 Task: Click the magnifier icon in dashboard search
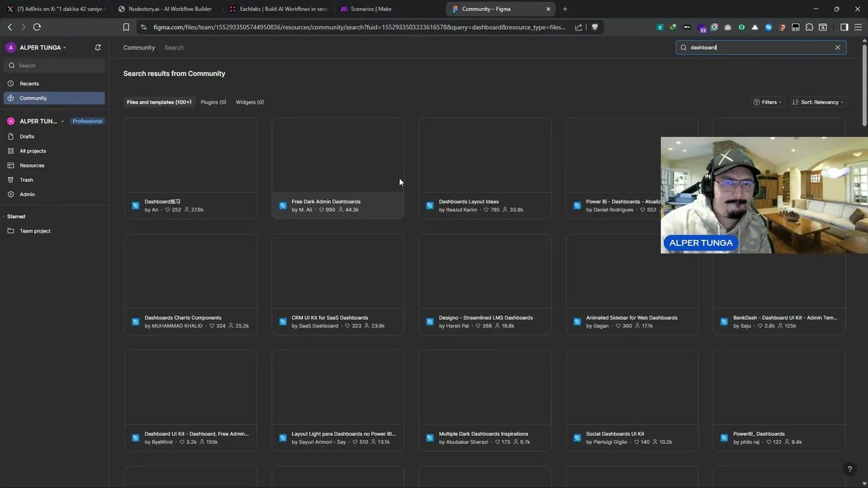tap(684, 47)
